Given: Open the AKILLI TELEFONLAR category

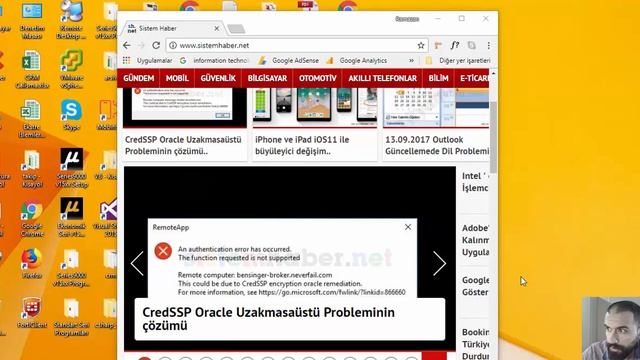Looking at the screenshot, I should click(382, 78).
